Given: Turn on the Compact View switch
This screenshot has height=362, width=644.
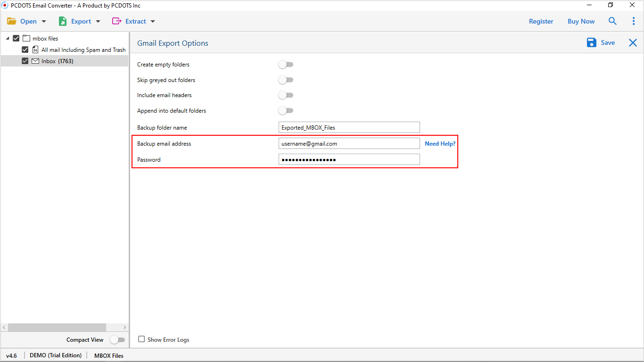Looking at the screenshot, I should point(117,340).
